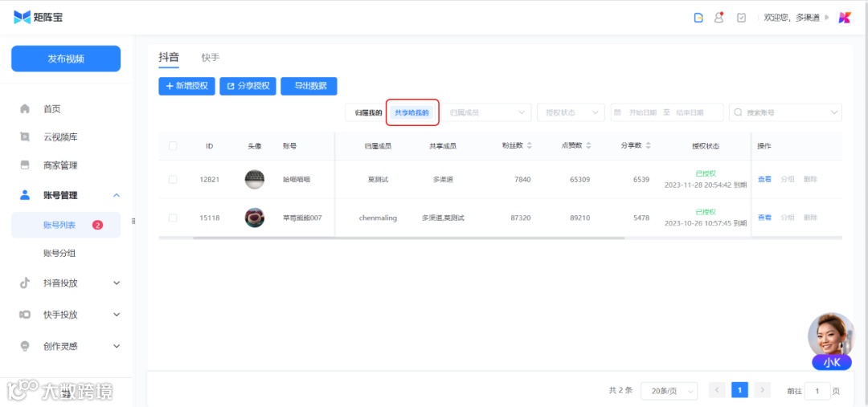The image size is (868, 407).
Task: Click the 导出数据 button
Action: click(x=309, y=86)
